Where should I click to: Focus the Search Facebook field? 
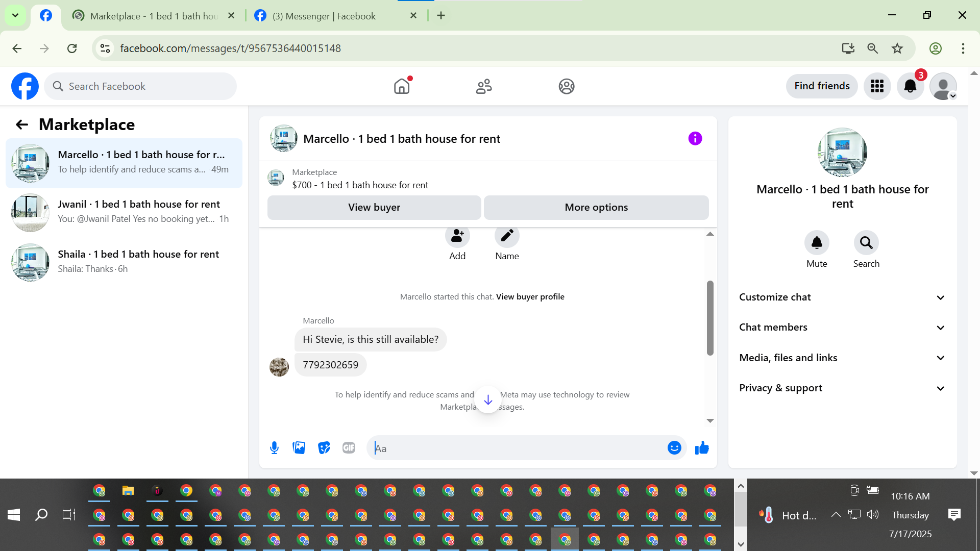tap(140, 86)
